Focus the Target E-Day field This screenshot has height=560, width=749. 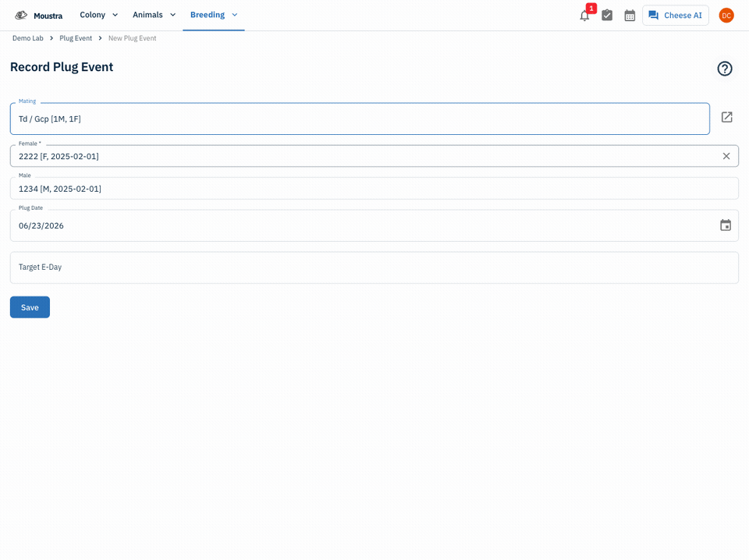coord(374,268)
